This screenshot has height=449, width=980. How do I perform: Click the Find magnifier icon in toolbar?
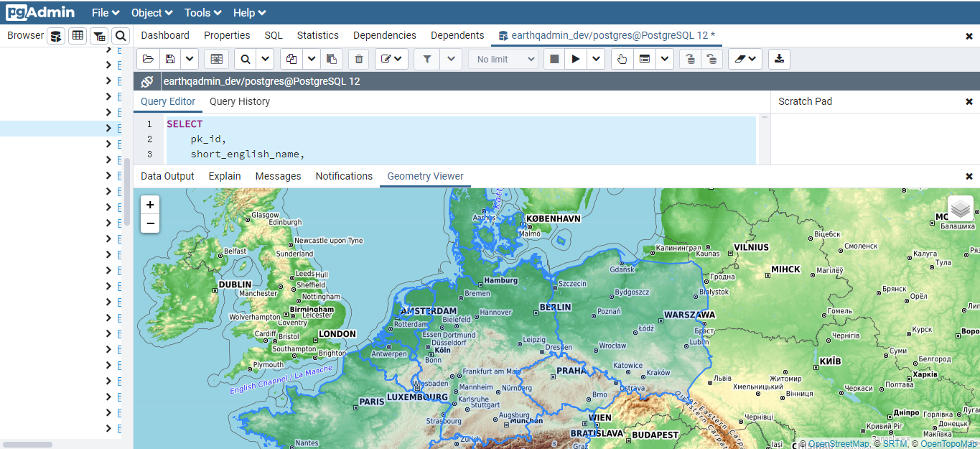246,59
